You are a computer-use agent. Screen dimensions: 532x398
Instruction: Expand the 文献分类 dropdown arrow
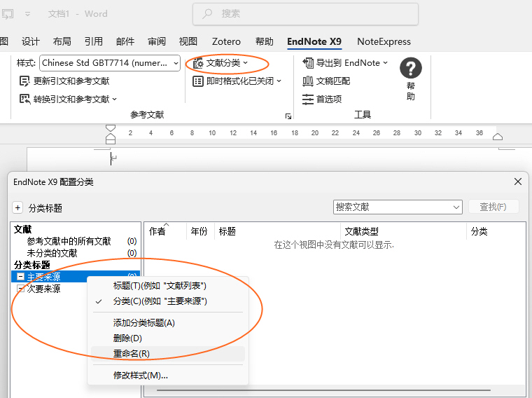click(x=245, y=63)
